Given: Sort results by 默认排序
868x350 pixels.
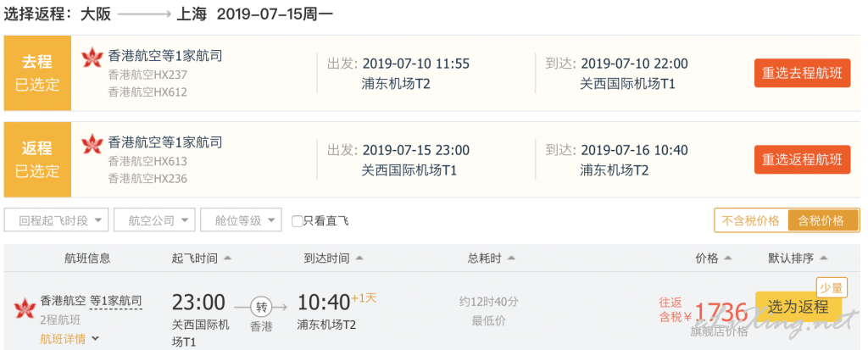Looking at the screenshot, I should [798, 258].
